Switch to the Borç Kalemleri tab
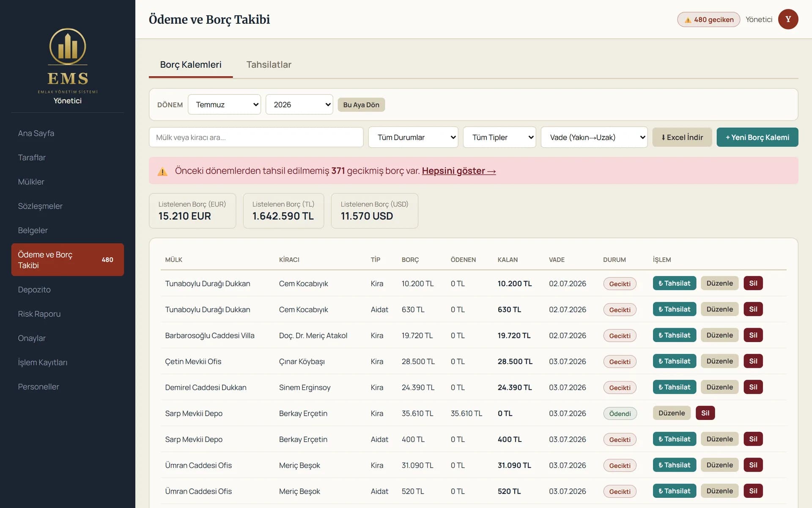Image resolution: width=812 pixels, height=508 pixels. 191,65
